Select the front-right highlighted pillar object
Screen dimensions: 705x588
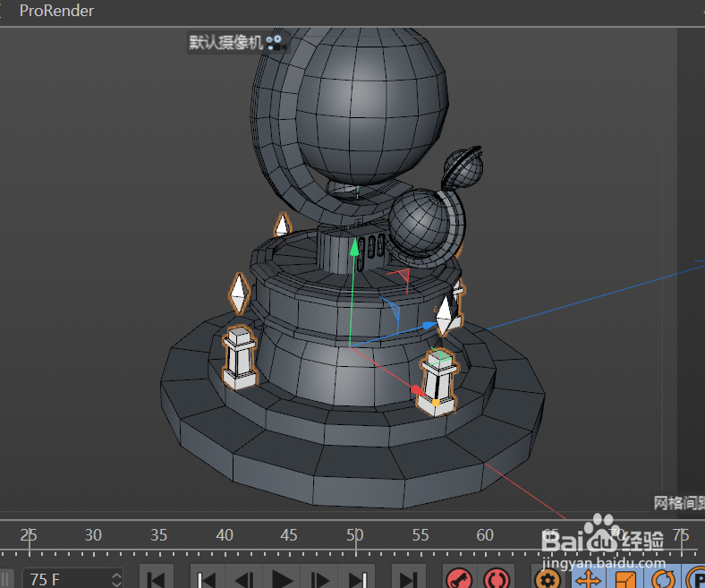(437, 382)
